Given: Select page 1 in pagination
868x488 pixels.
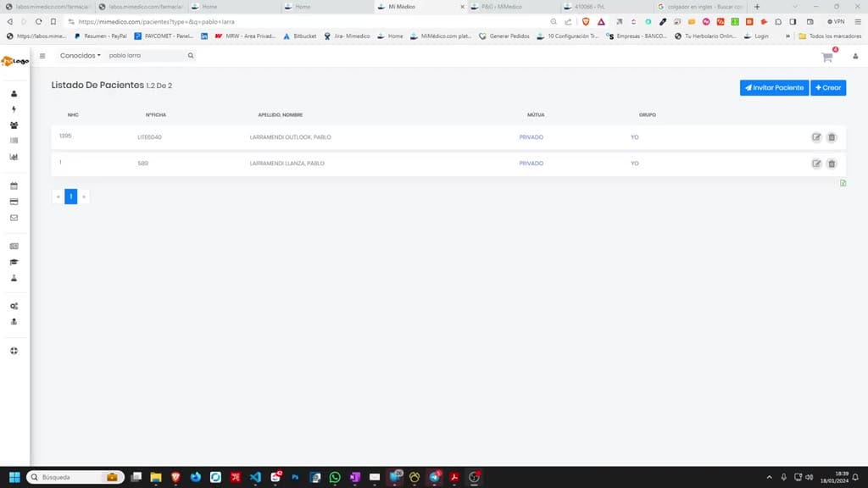Looking at the screenshot, I should coord(71,197).
